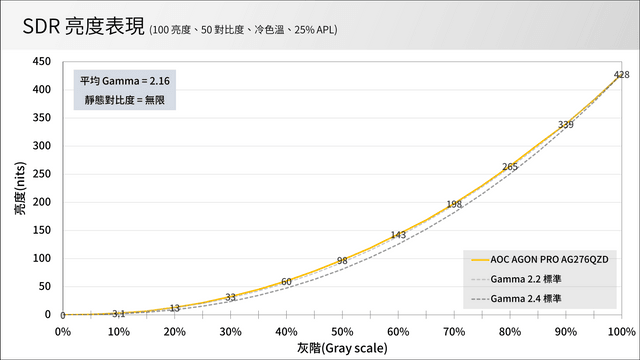The height and width of the screenshot is (360, 640).
Task: Click the subtitle '(100 亮度、50 對比度、冷色溫、25% APL)'
Action: [x=243, y=30]
